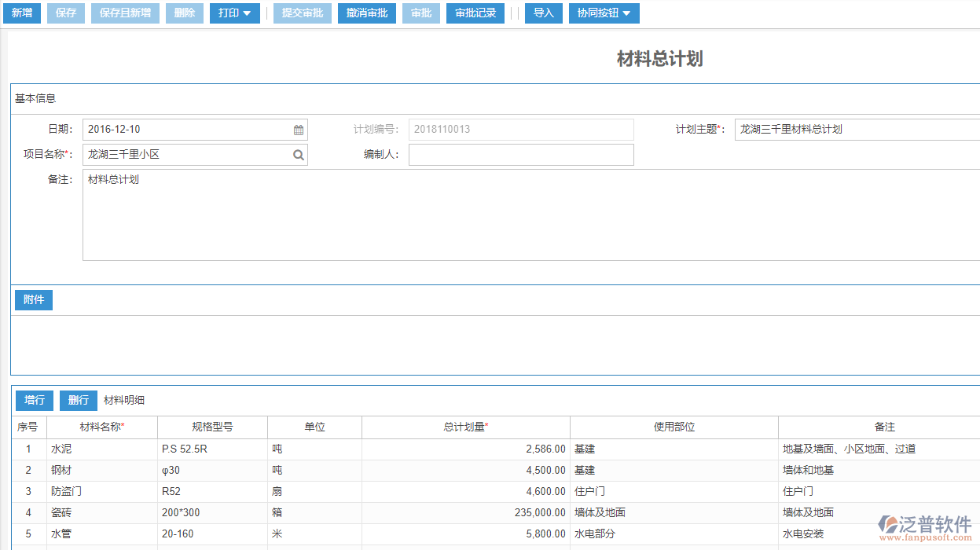This screenshot has height=550, width=980.
Task: Select the 审批 approve button
Action: pos(420,13)
